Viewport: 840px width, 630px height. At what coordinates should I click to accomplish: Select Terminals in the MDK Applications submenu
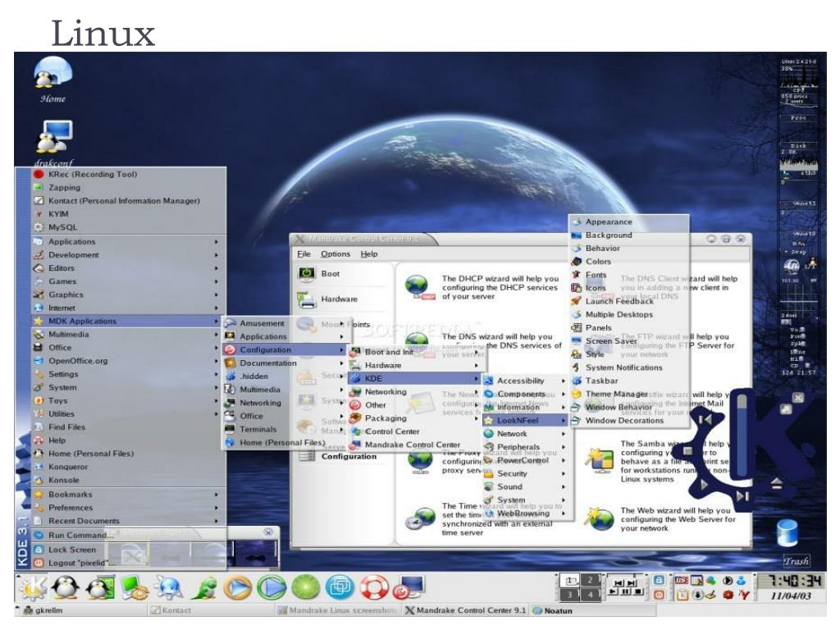click(285, 429)
